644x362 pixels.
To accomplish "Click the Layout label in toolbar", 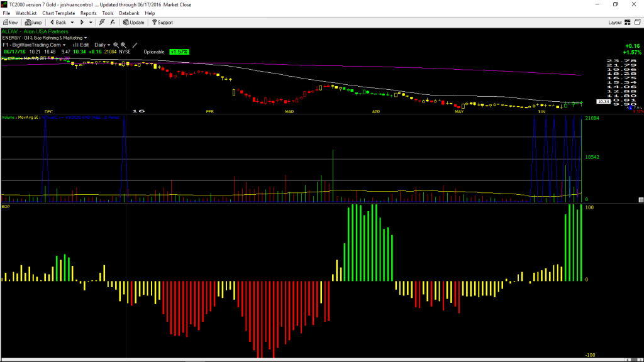I will pyautogui.click(x=615, y=23).
